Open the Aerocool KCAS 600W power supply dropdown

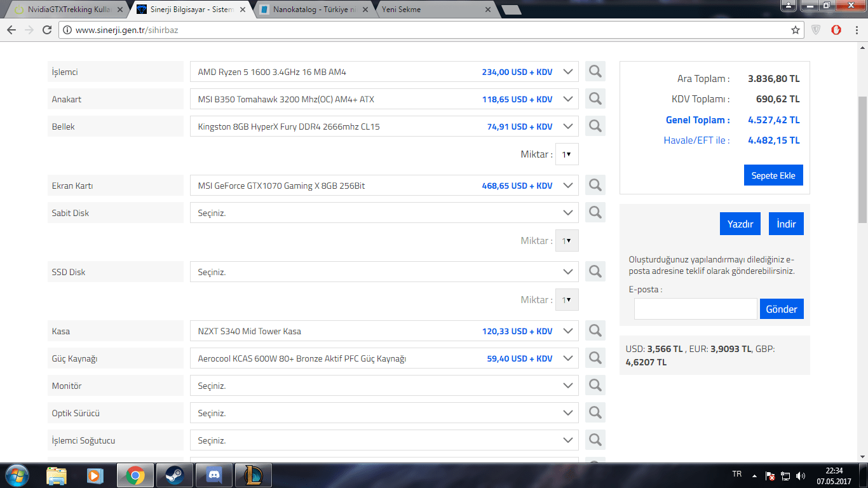[x=384, y=358]
